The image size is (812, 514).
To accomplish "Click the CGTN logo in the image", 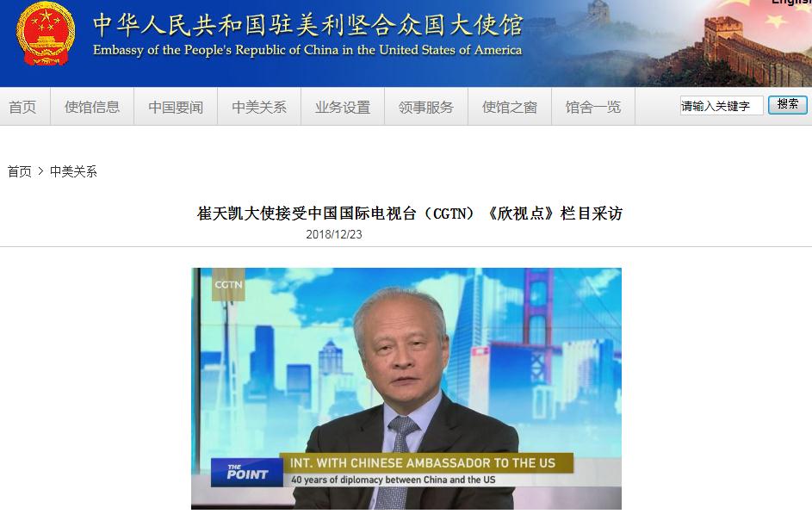I will coord(228,285).
